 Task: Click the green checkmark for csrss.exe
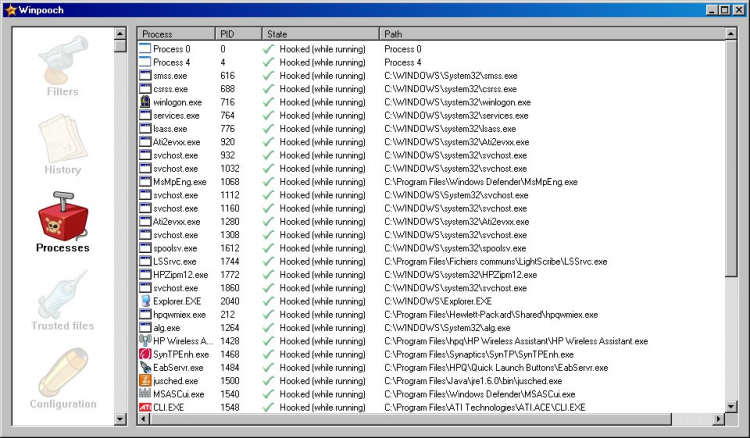tap(268, 88)
